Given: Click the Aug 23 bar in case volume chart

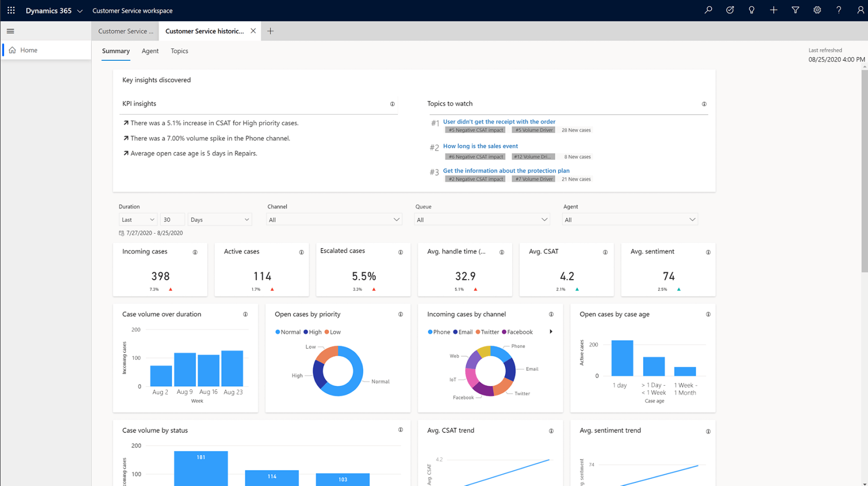Looking at the screenshot, I should coord(232,368).
